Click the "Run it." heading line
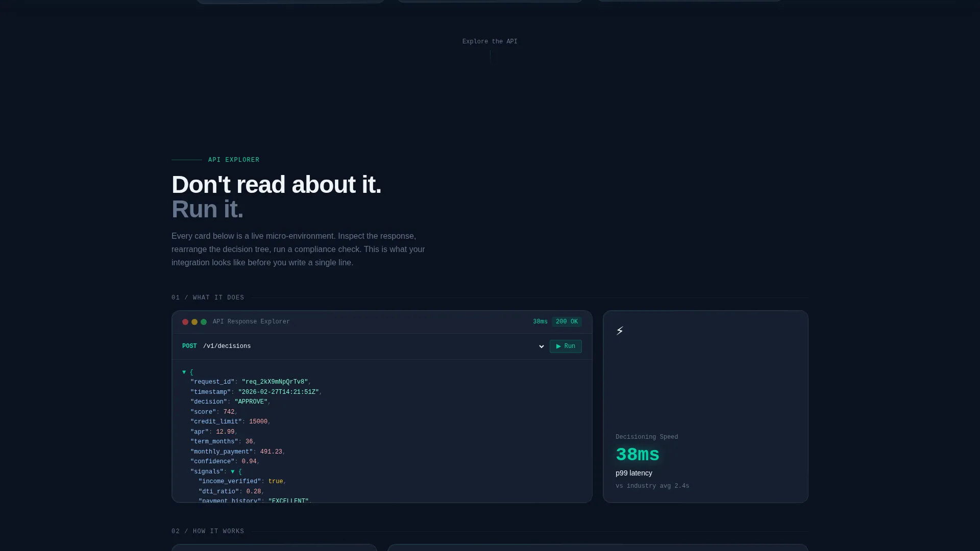Image resolution: width=980 pixels, height=551 pixels. pyautogui.click(x=207, y=210)
